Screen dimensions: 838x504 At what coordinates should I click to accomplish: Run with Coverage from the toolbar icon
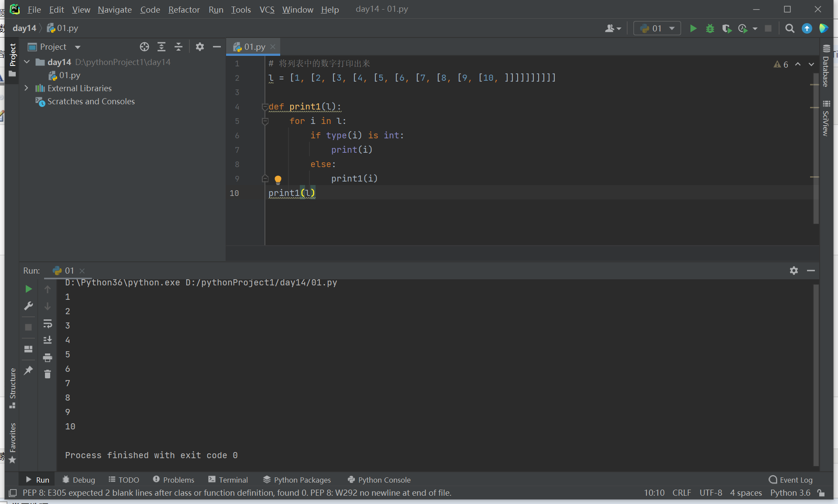pos(726,29)
